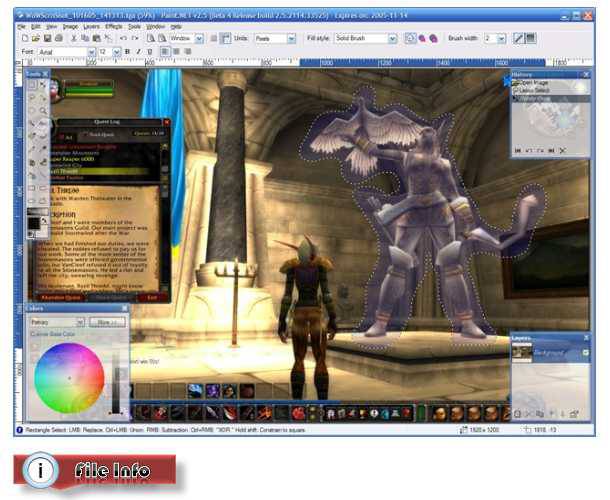Click Add New Layer button in Layers panel
Image resolution: width=610 pixels, height=500 pixels.
click(517, 414)
